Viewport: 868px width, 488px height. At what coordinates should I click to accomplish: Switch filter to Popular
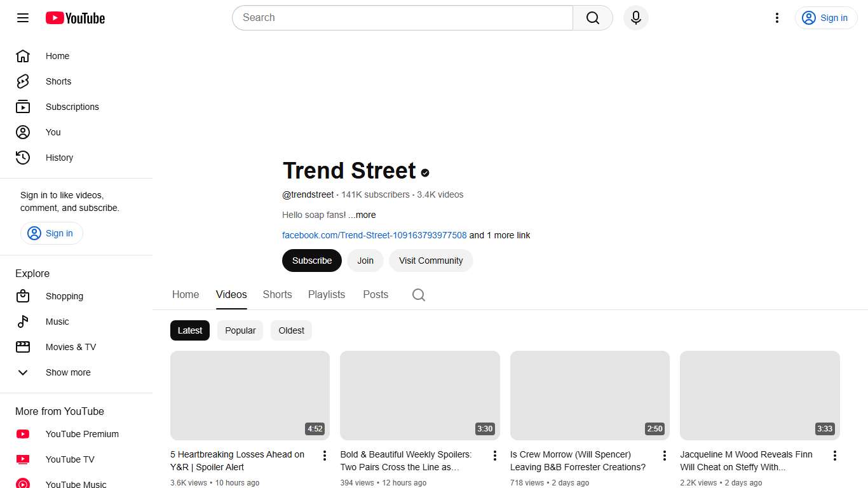coord(240,330)
